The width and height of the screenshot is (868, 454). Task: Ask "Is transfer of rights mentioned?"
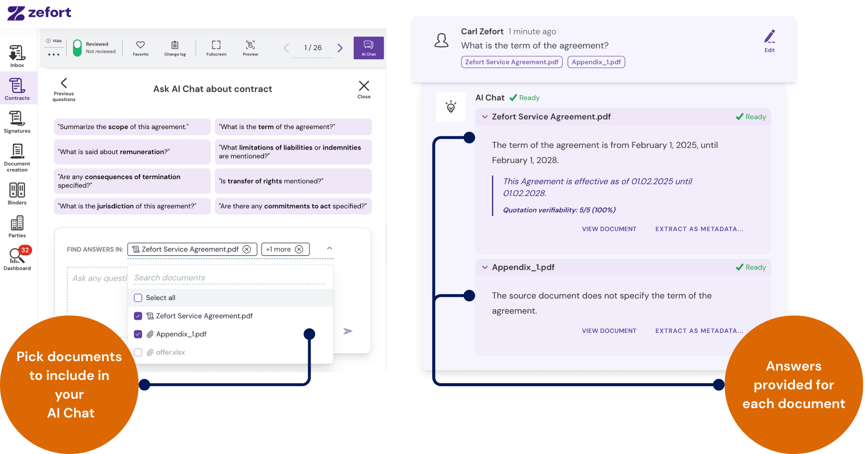click(x=293, y=181)
